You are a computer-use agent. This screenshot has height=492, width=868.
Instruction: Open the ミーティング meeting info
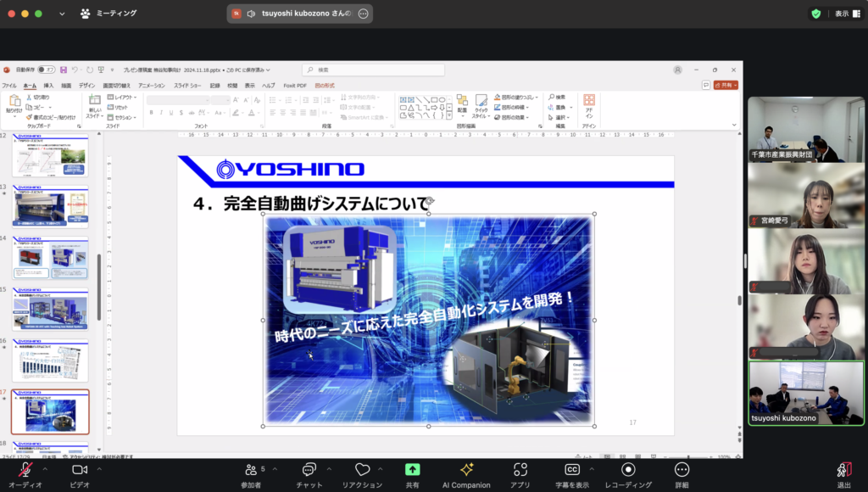click(108, 14)
